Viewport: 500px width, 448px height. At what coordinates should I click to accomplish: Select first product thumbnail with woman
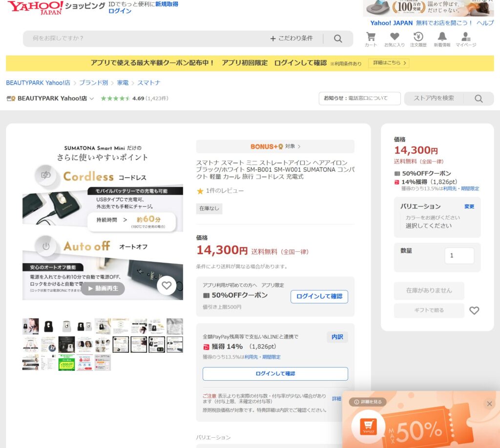(x=31, y=326)
